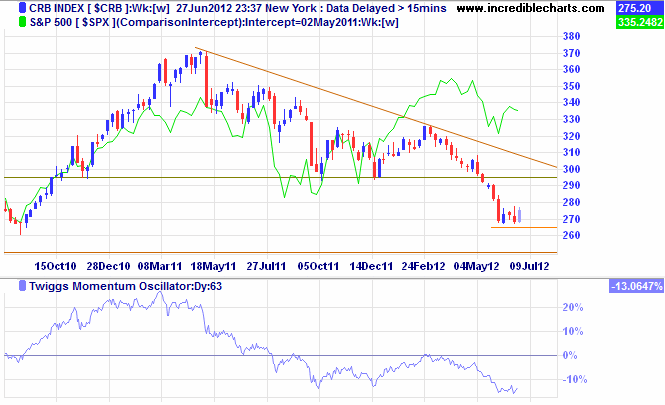The image size is (665, 405).
Task: Click the 320 price axis label
Action: (571, 136)
